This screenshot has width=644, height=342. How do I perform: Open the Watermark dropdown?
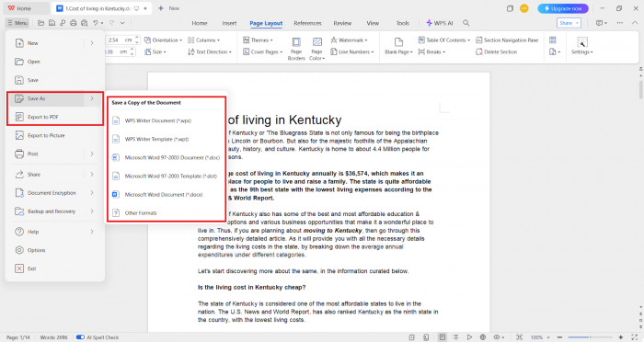[x=349, y=40]
